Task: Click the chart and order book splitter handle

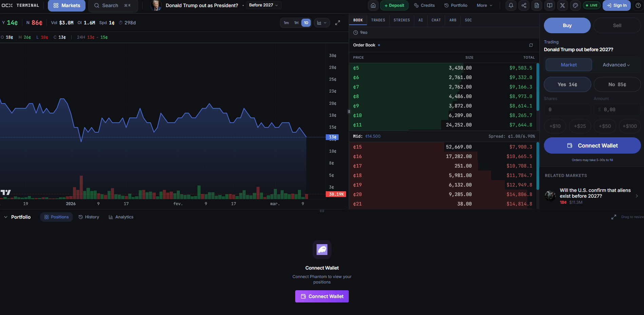Action: (x=349, y=111)
